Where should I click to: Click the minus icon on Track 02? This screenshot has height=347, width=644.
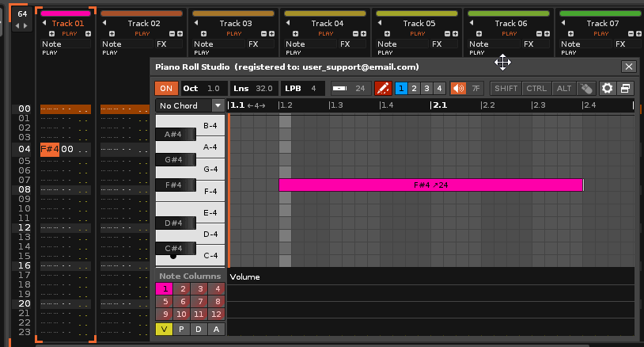tap(172, 34)
